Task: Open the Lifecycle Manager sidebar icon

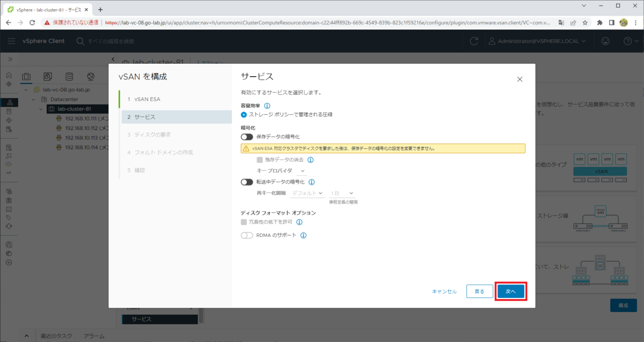Action: pos(9,226)
